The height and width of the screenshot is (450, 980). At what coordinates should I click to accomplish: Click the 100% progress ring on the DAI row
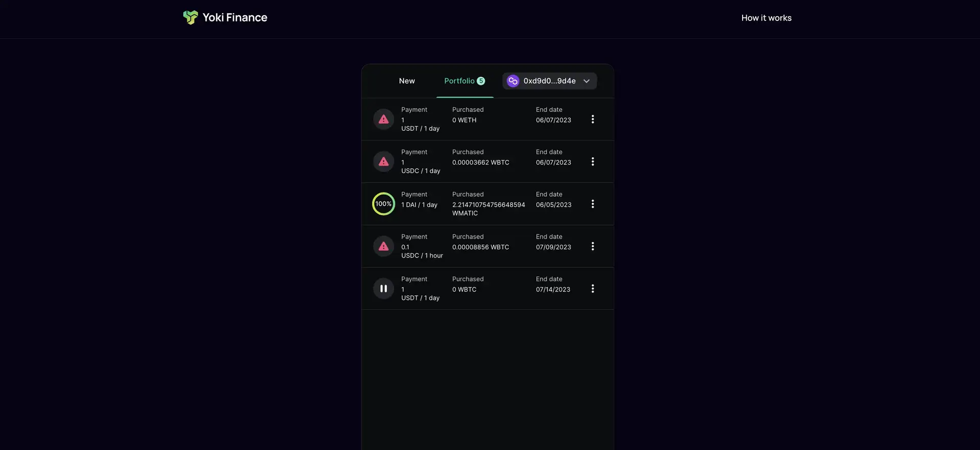tap(383, 204)
